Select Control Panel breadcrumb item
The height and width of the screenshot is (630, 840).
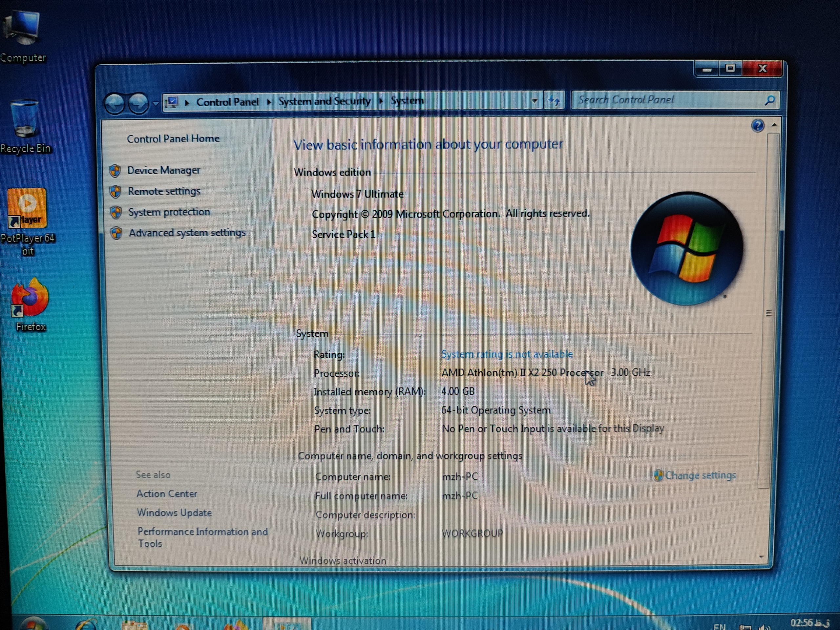227,102
